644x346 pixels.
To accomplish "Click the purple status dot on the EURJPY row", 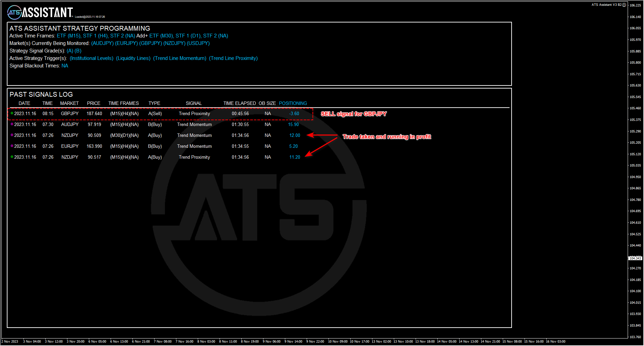I will pos(12,146).
